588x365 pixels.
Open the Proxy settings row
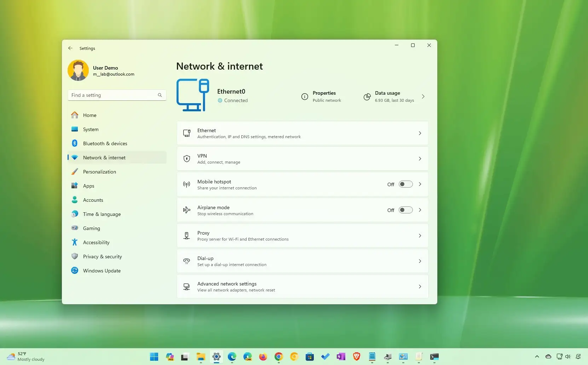302,236
